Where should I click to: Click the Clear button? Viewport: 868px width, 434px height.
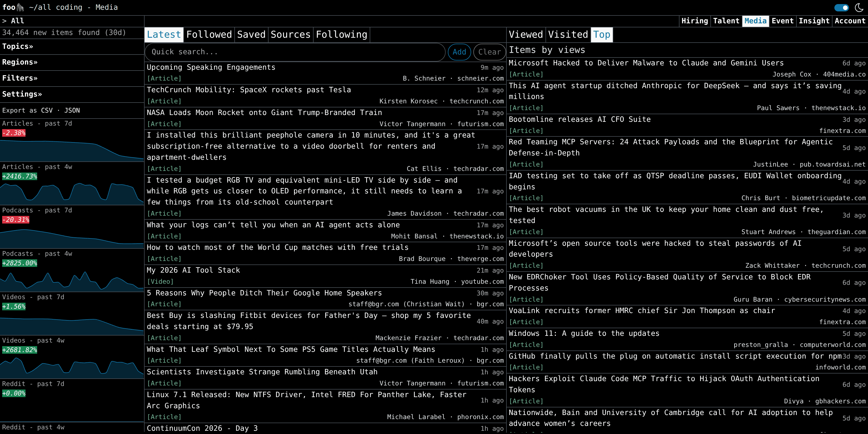[x=490, y=52]
